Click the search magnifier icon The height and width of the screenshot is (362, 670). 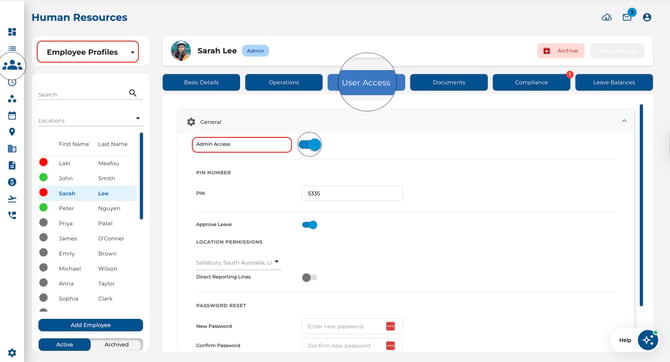click(132, 93)
